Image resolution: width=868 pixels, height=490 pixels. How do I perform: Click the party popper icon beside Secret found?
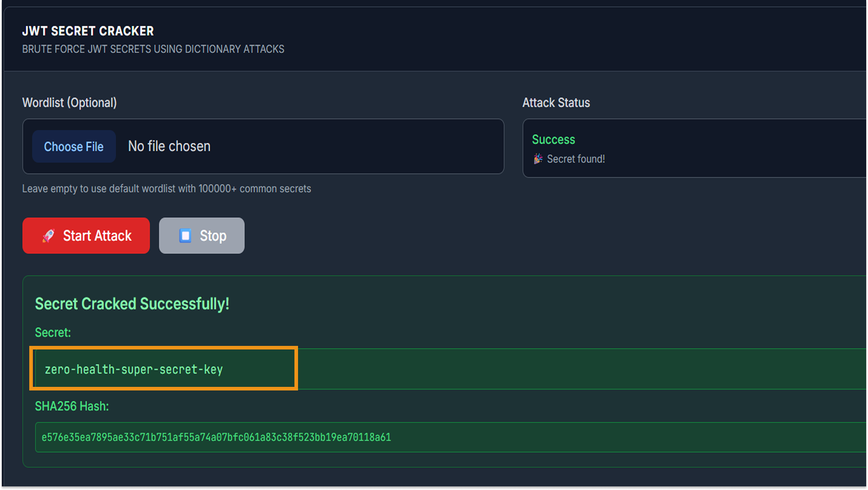click(x=538, y=159)
